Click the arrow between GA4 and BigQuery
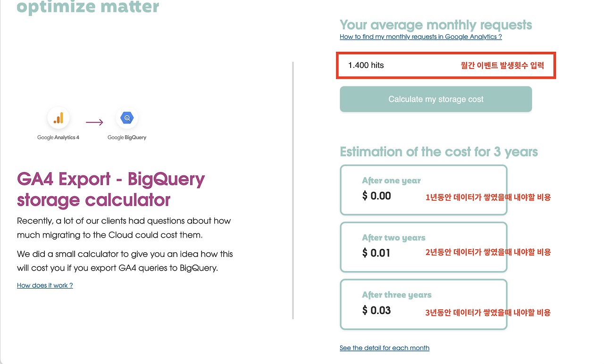 (x=94, y=123)
